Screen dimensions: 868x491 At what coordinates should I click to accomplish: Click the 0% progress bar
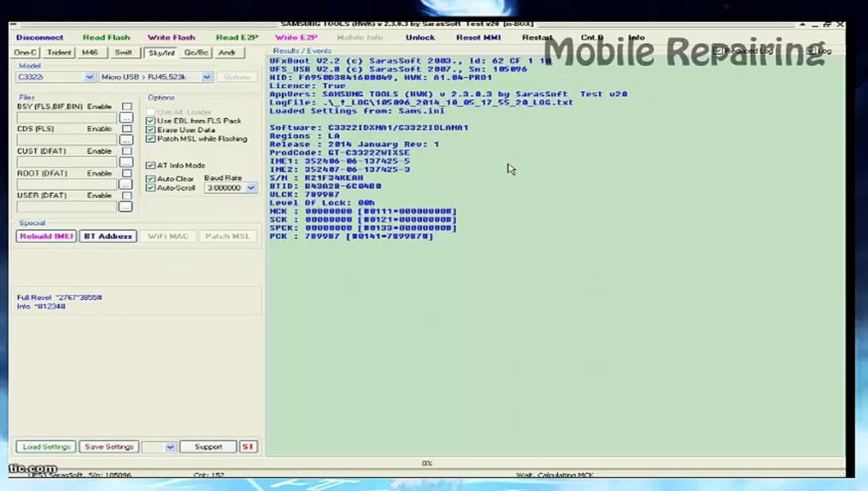426,463
